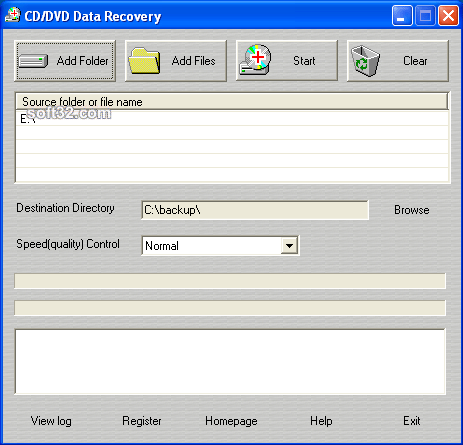Click the Source folder or file name header

point(232,102)
